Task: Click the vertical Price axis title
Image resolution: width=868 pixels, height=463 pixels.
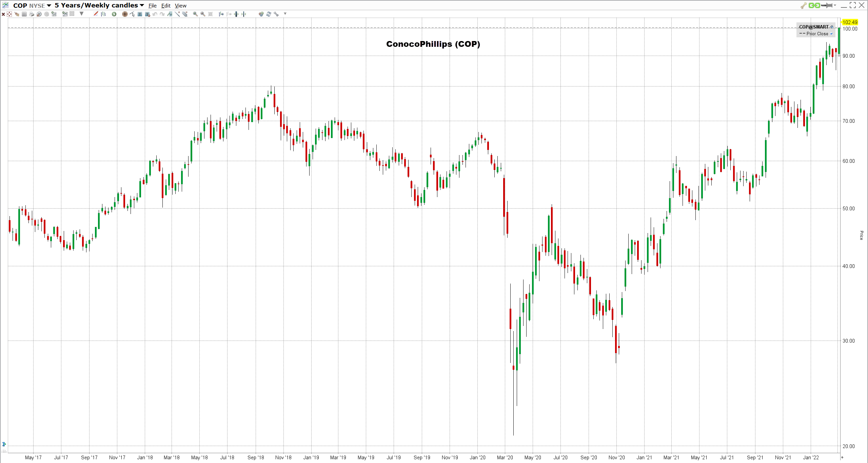Action: (x=861, y=235)
